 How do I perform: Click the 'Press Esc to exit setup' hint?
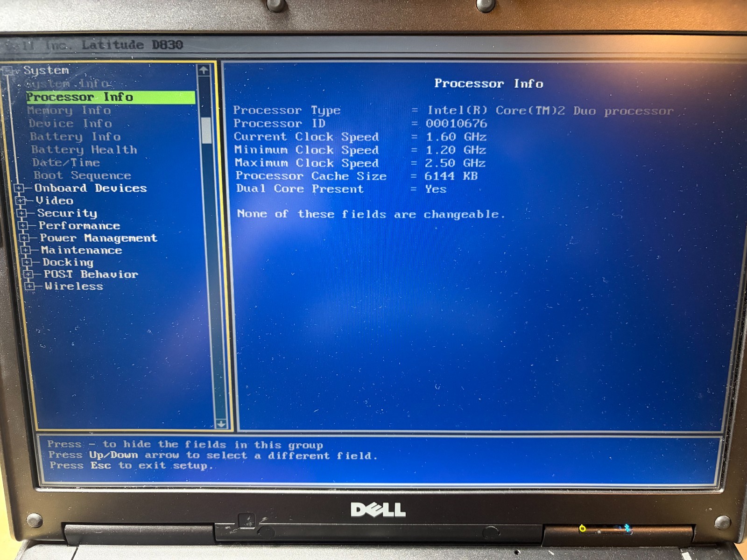(x=131, y=465)
